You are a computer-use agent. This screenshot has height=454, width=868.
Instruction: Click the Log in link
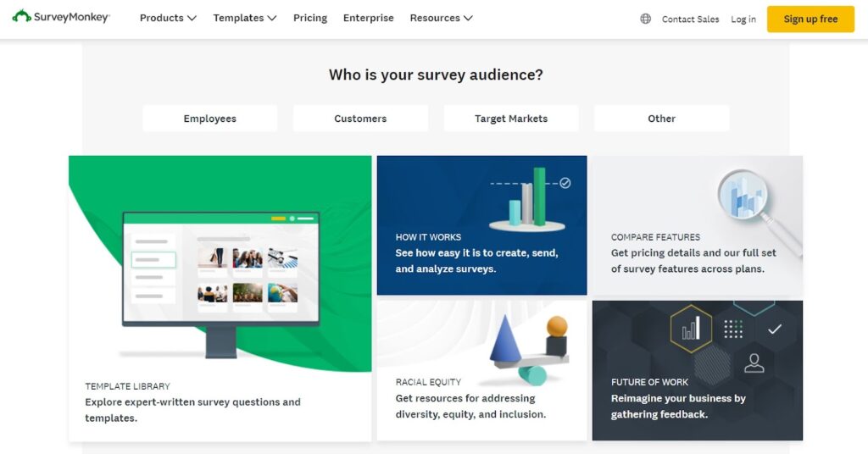pyautogui.click(x=743, y=19)
